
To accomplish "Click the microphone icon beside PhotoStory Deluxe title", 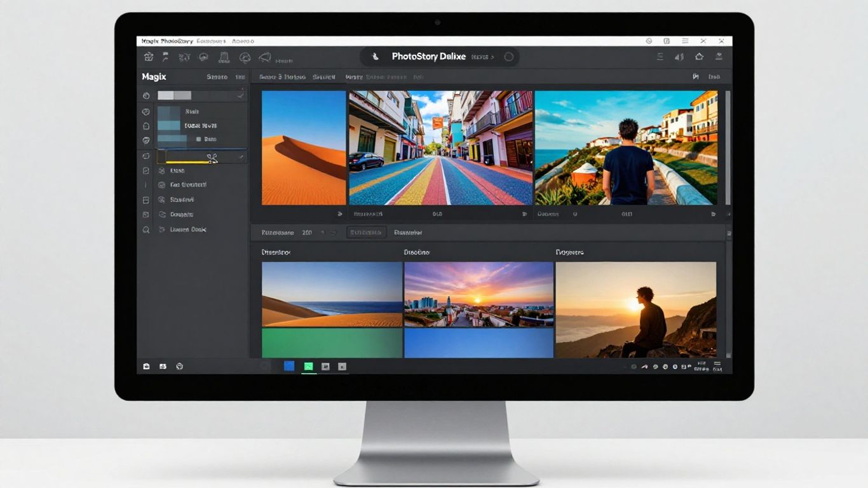I will tap(375, 57).
